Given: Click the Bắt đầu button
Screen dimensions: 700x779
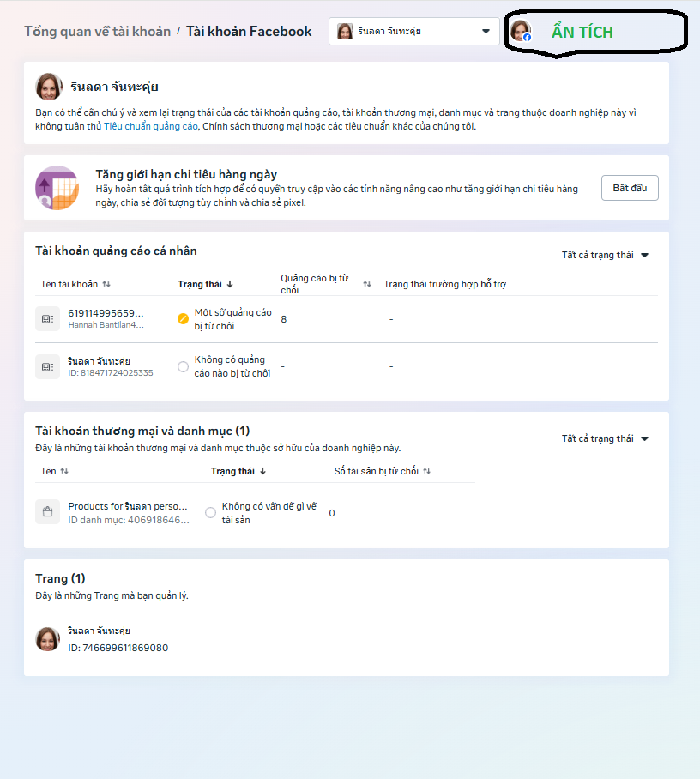Looking at the screenshot, I should click(x=630, y=188).
